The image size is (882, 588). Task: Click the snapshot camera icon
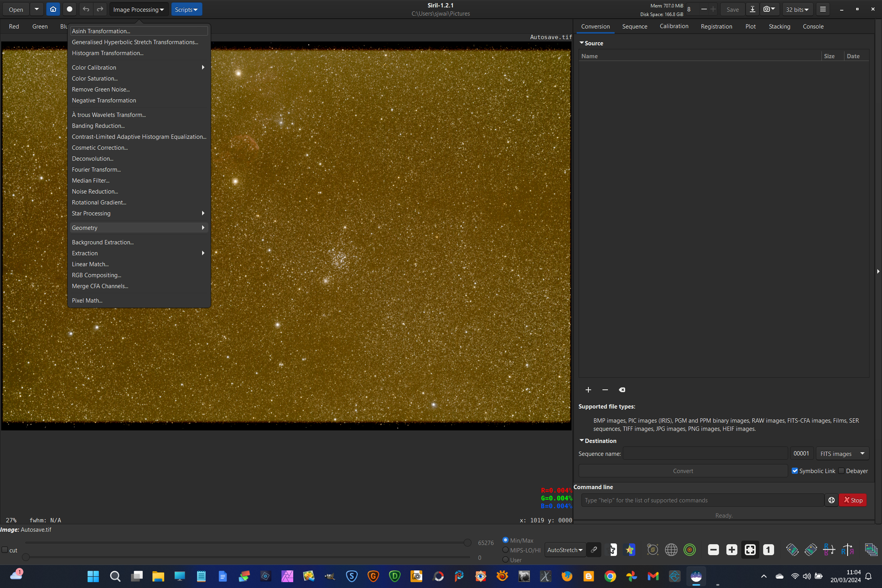tap(766, 9)
